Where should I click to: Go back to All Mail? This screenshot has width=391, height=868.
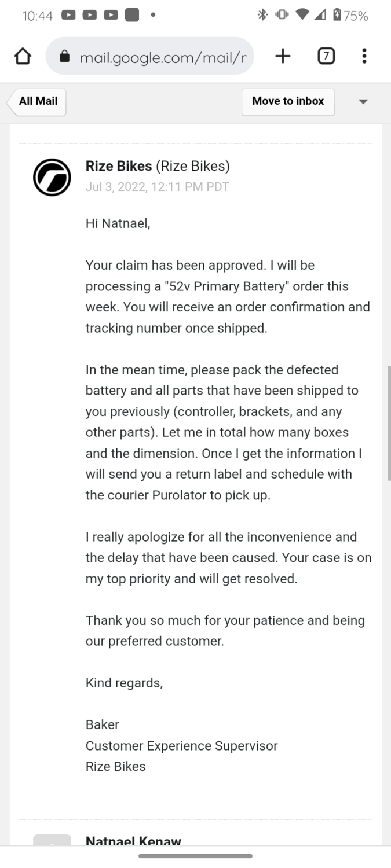tap(38, 101)
